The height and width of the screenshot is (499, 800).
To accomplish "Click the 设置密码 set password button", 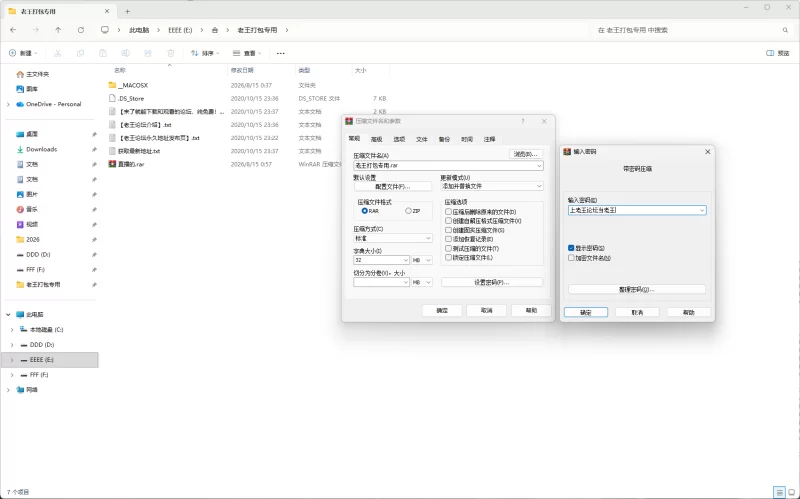I will pos(492,283).
